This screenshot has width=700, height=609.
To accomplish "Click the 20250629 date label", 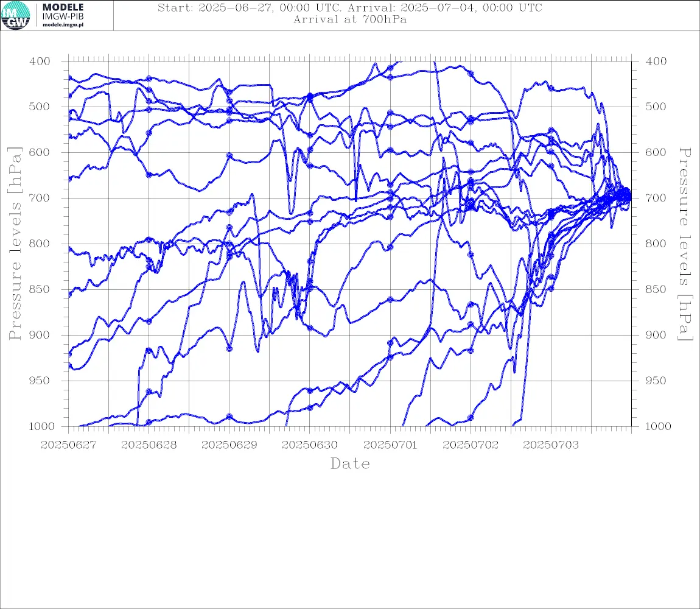I will tap(229, 445).
